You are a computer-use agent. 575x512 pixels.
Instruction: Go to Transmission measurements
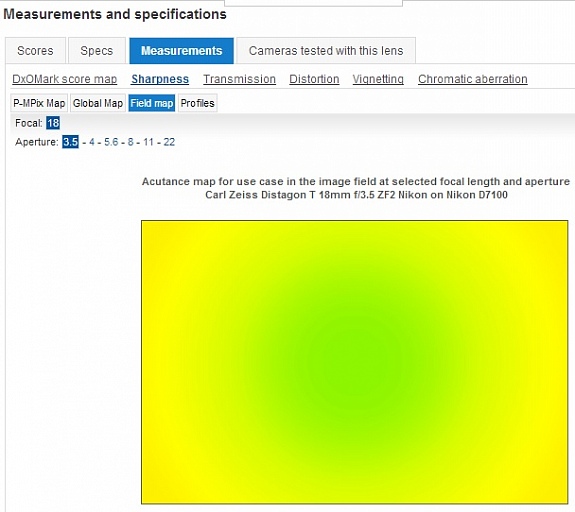pos(239,79)
